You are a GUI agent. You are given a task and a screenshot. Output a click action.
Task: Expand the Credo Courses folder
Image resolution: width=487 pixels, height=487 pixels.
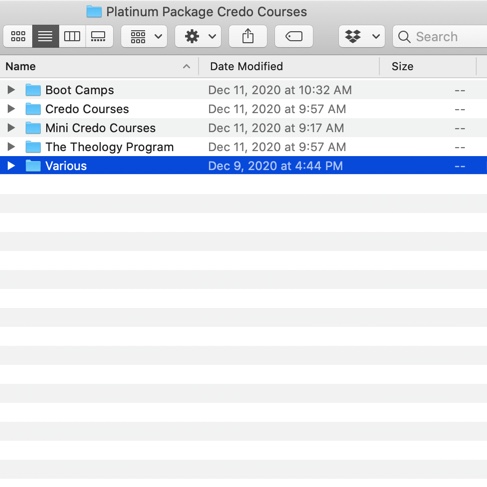pos(11,109)
